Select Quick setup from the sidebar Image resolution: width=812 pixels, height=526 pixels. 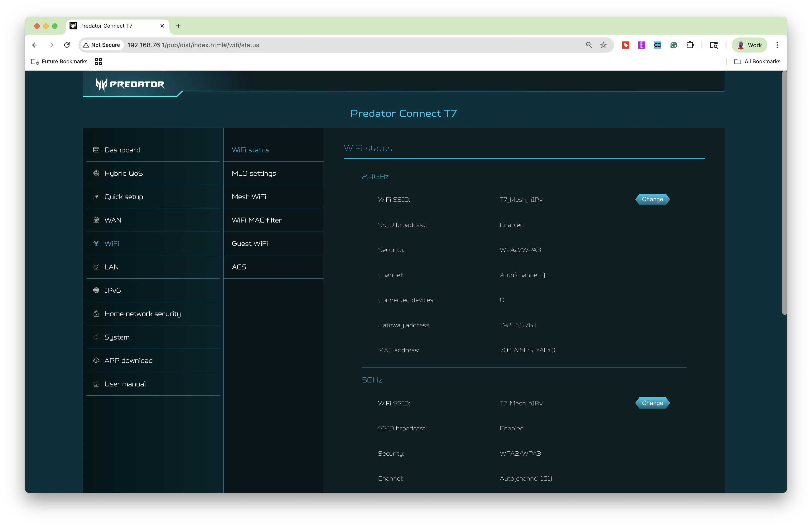[153, 197]
